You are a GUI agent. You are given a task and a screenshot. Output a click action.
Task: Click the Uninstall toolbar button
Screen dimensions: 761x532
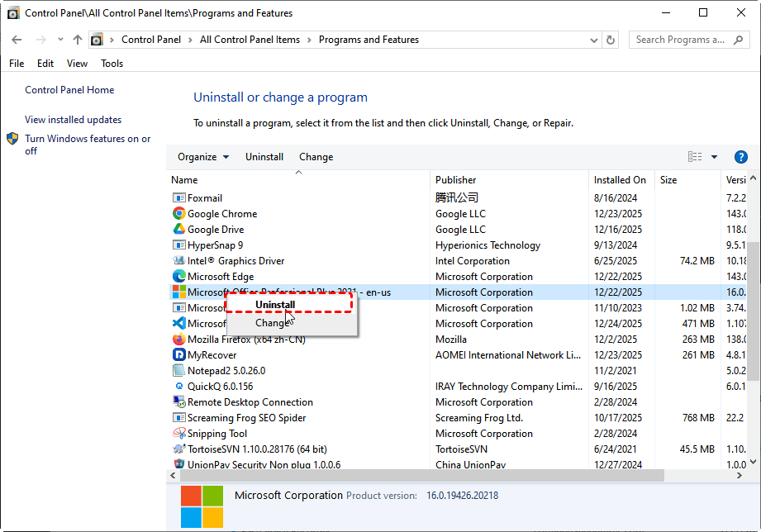[264, 157]
